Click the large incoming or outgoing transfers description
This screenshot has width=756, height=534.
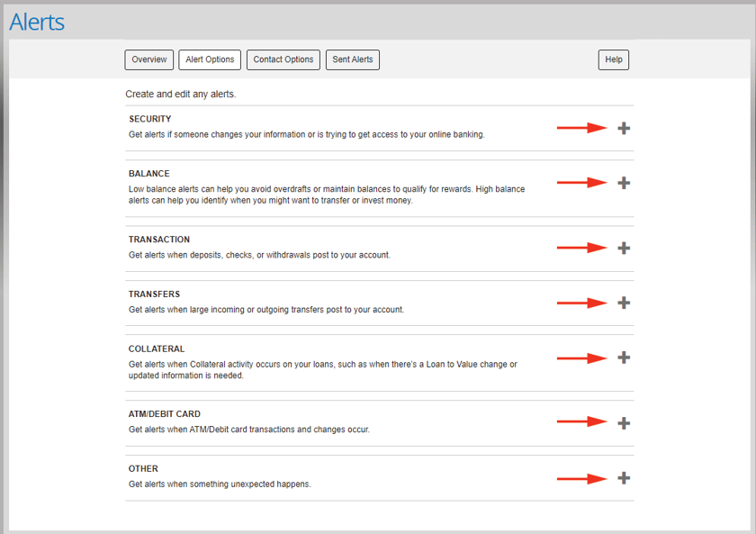[x=266, y=310]
